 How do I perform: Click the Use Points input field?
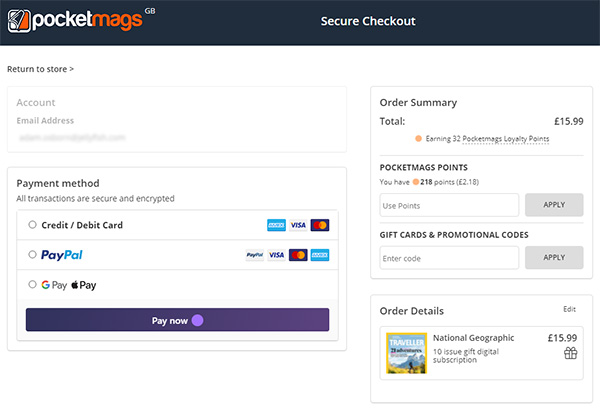[x=449, y=205]
